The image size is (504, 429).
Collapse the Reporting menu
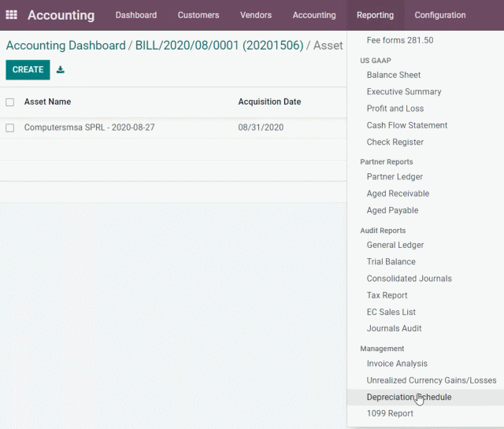click(x=375, y=15)
